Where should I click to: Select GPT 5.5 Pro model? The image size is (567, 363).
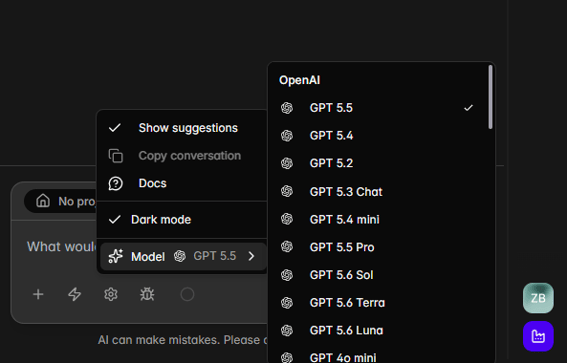coord(378,247)
